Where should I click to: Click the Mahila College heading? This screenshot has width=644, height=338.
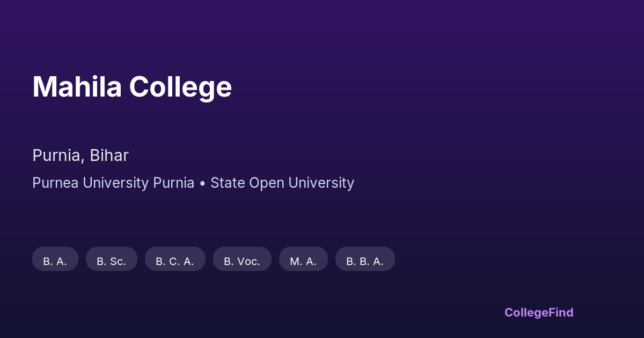coord(132,87)
